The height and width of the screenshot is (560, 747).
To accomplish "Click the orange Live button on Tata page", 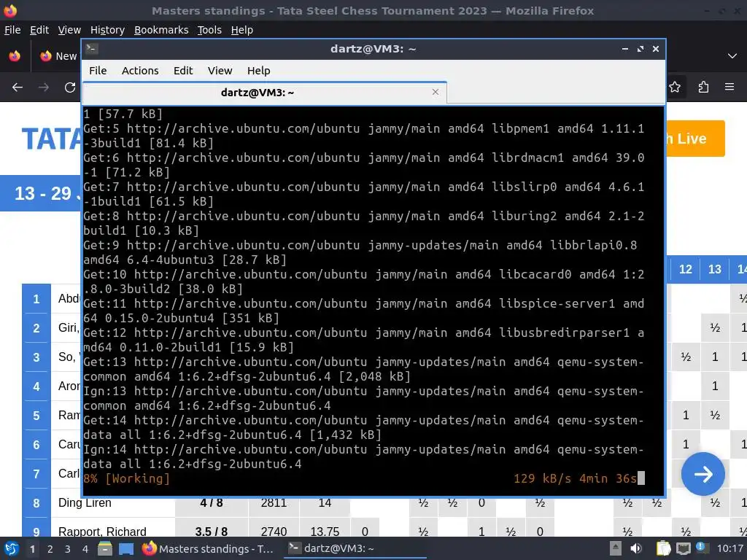I will (x=695, y=139).
